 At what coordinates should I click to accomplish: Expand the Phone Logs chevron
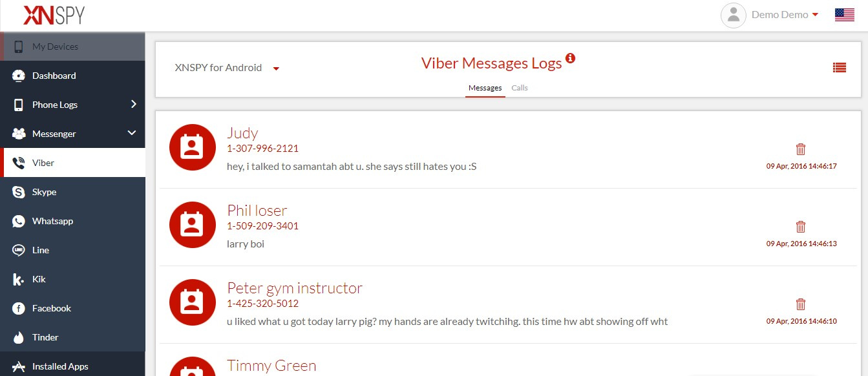coord(133,104)
